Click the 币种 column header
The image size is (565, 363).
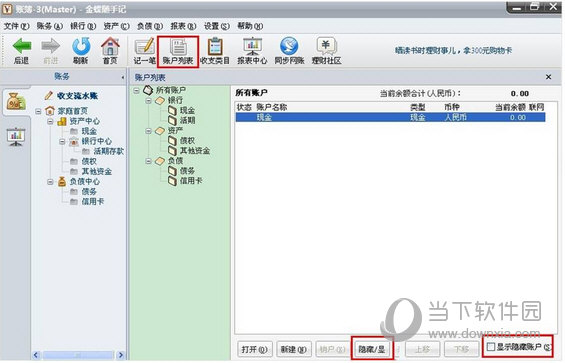(452, 107)
